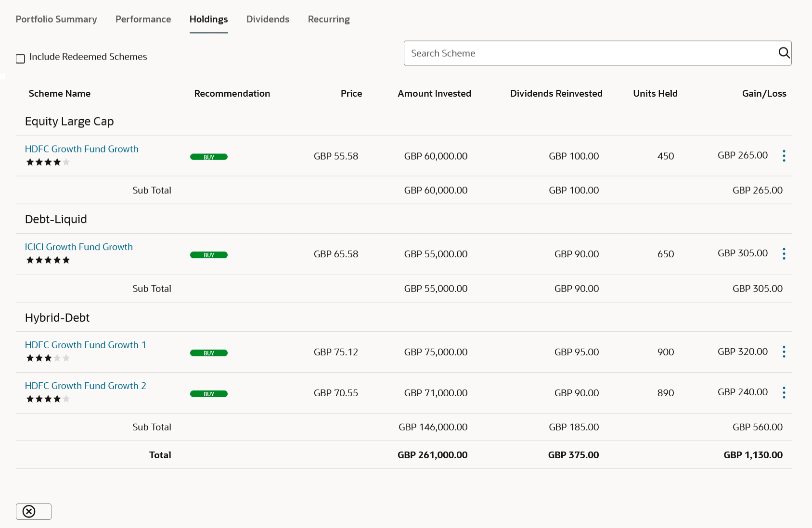Click BUY badge for HDFC Growth Fund Growth 2
Viewport: 812px width, 528px height.
pos(209,394)
